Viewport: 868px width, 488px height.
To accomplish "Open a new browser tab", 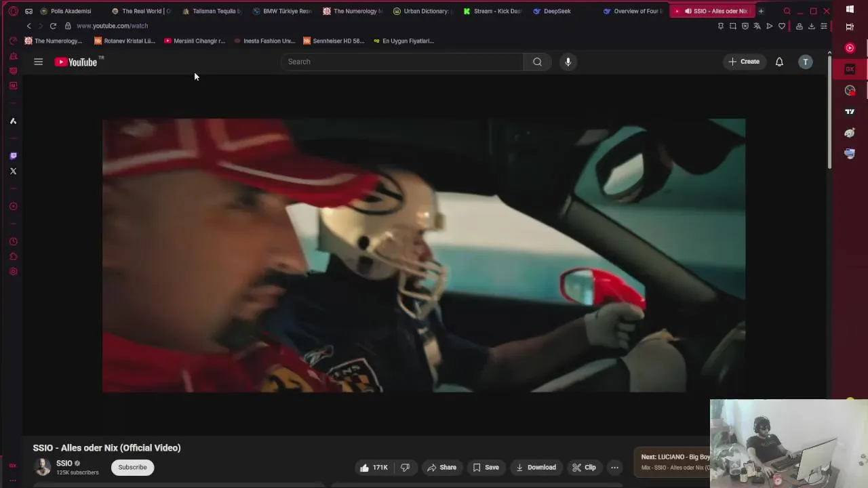I will [x=761, y=11].
